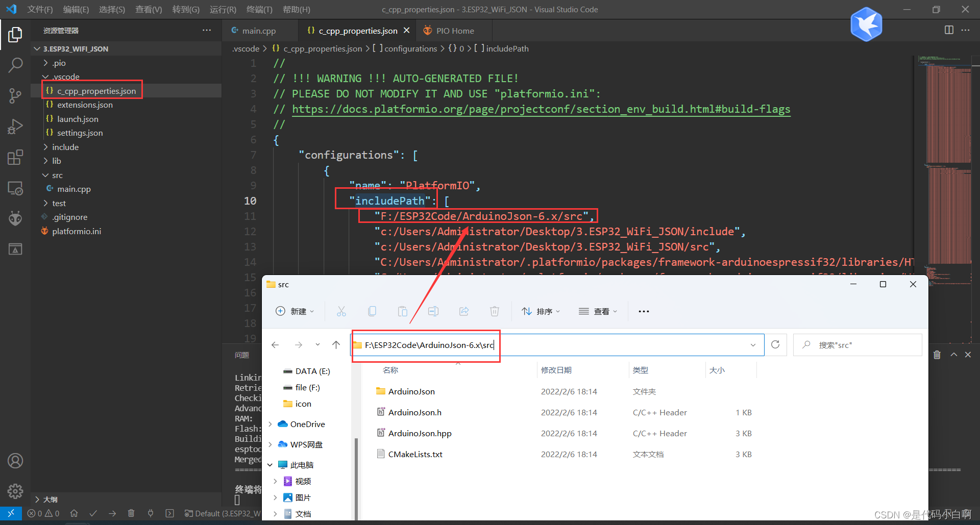Click Rename icon in file explorer toolbar
Viewport: 980px width, 525px height.
(433, 311)
